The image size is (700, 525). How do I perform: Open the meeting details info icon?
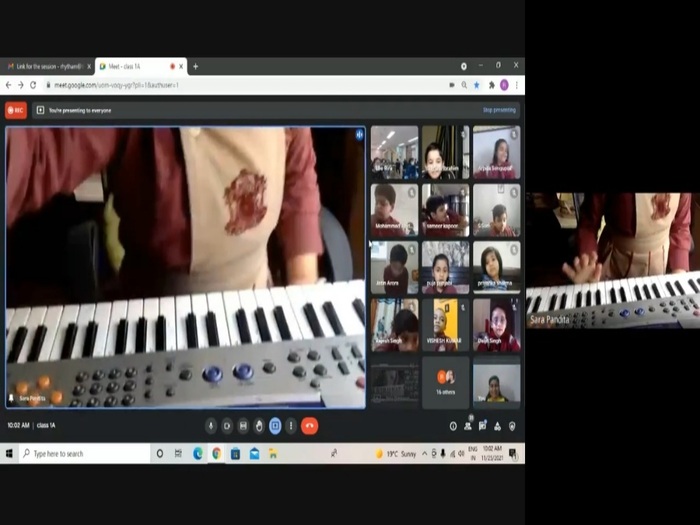point(453,426)
